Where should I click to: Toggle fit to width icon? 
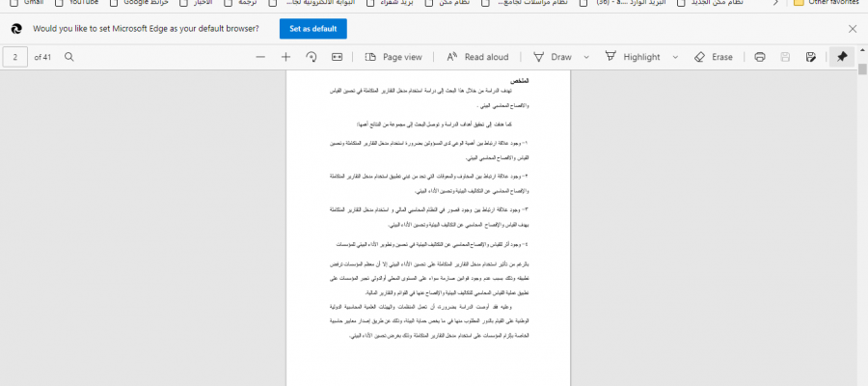tap(337, 57)
